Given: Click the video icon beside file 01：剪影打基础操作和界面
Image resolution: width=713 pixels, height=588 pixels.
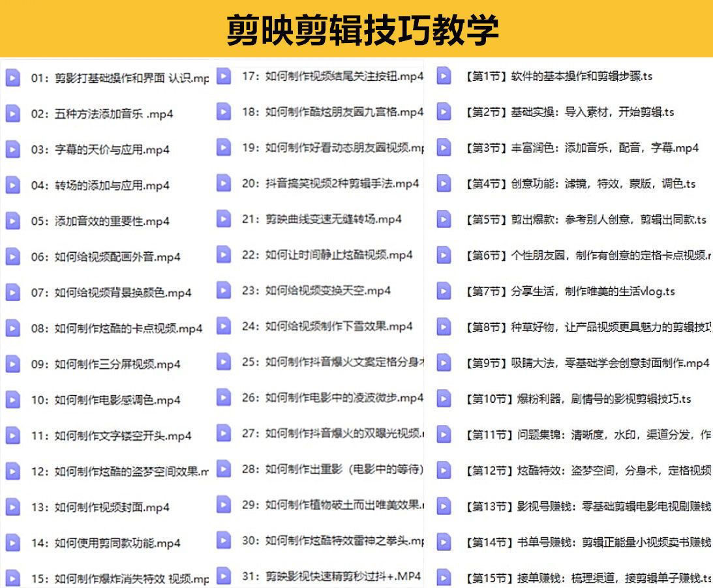Looking at the screenshot, I should 12,78.
